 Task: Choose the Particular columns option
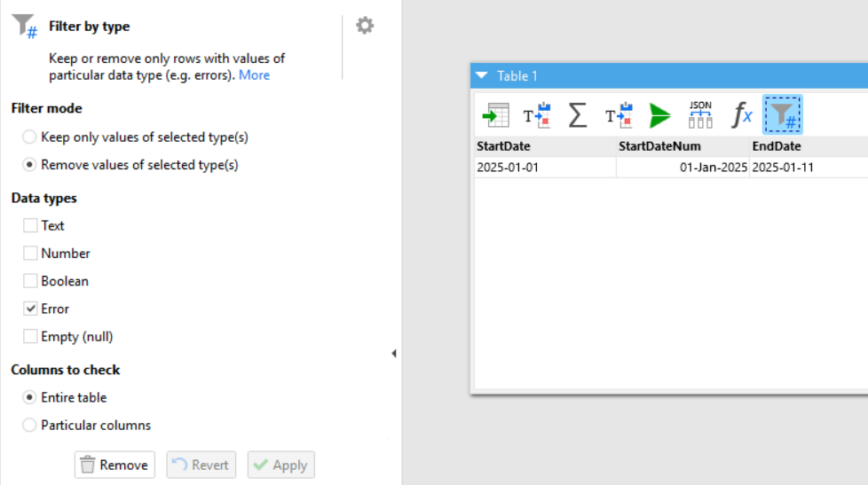pyautogui.click(x=30, y=426)
